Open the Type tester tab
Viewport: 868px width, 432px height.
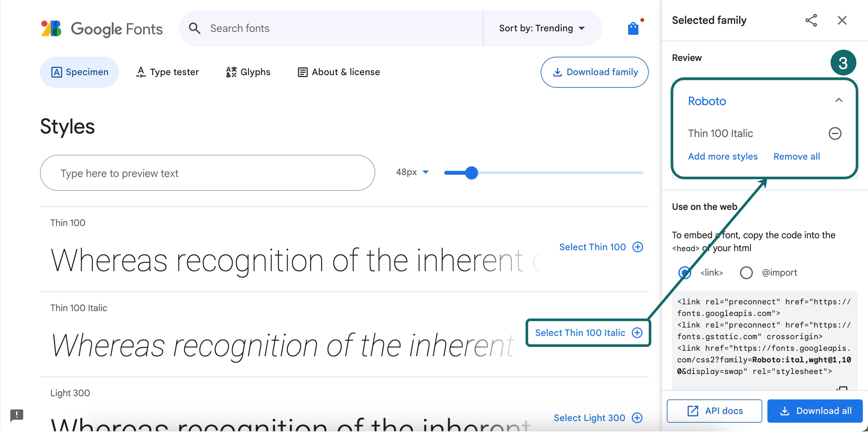point(167,72)
